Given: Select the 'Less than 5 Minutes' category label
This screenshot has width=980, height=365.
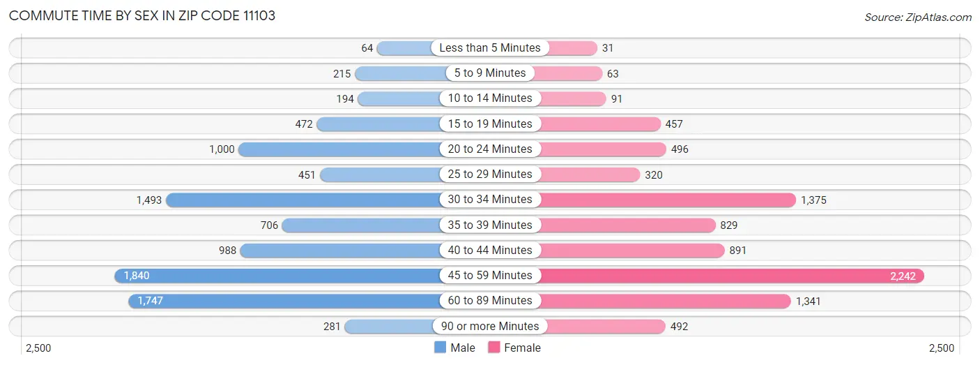Looking at the screenshot, I should [x=490, y=47].
